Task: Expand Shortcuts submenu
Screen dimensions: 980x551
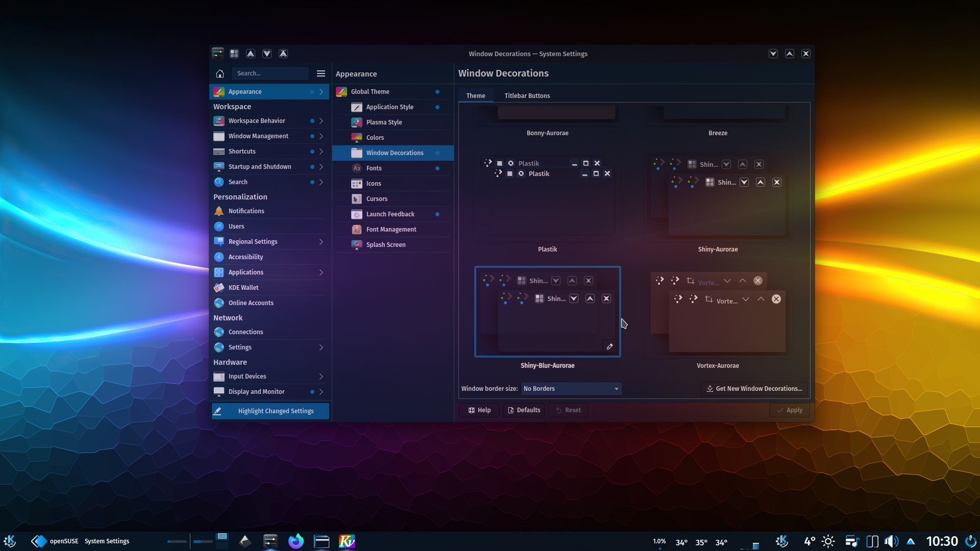Action: tap(321, 152)
